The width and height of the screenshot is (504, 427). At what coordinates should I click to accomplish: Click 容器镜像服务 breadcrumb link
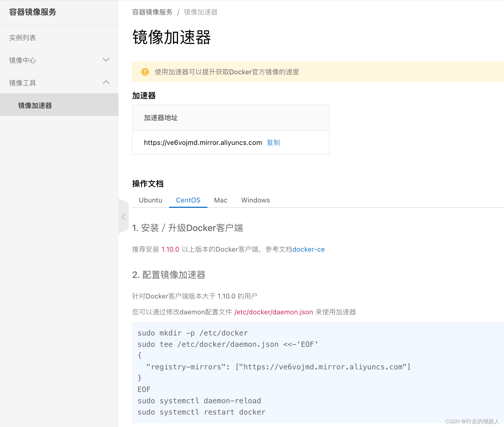pyautogui.click(x=152, y=12)
